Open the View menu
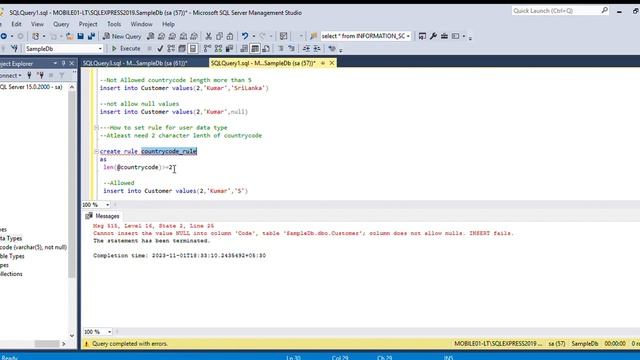The height and width of the screenshot is (360, 640). coord(37,24)
